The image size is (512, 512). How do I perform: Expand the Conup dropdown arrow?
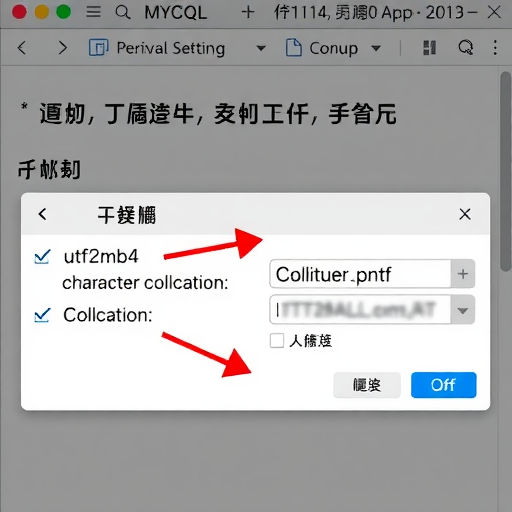pyautogui.click(x=376, y=48)
